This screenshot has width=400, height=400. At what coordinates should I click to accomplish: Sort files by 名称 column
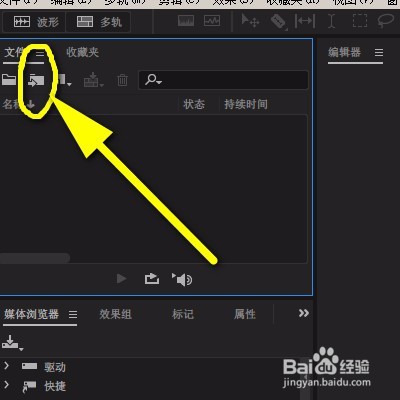coord(19,104)
